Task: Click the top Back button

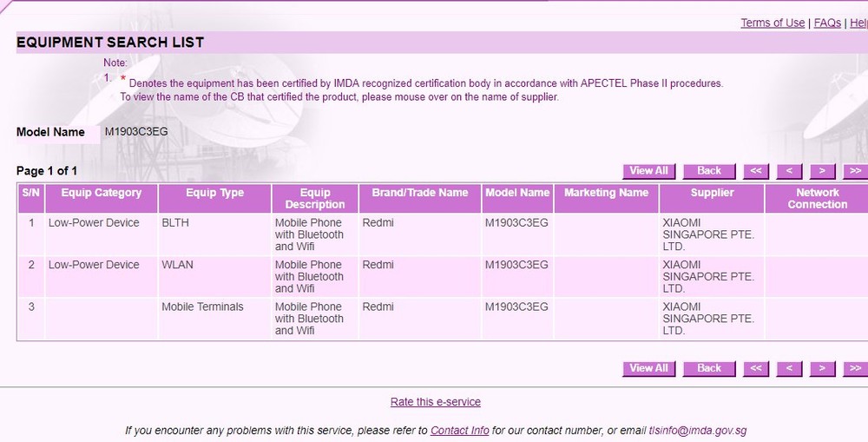Action: (x=709, y=171)
